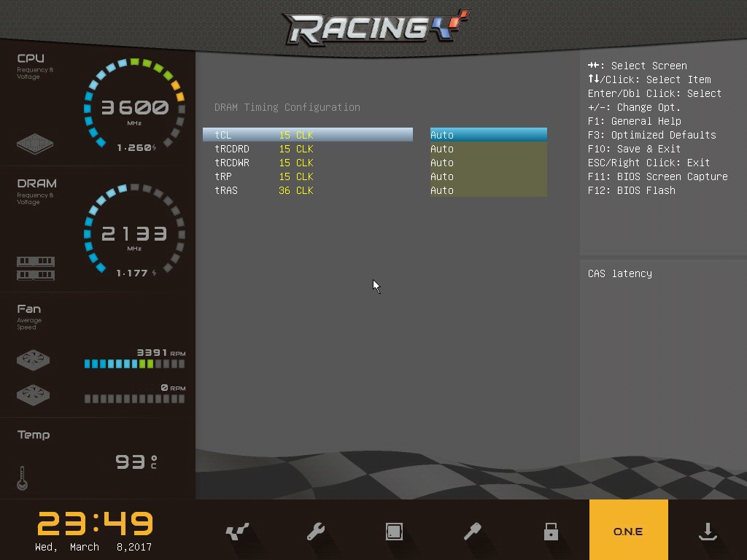Open the Chipset tab chip icon
The height and width of the screenshot is (560, 747).
point(394,532)
